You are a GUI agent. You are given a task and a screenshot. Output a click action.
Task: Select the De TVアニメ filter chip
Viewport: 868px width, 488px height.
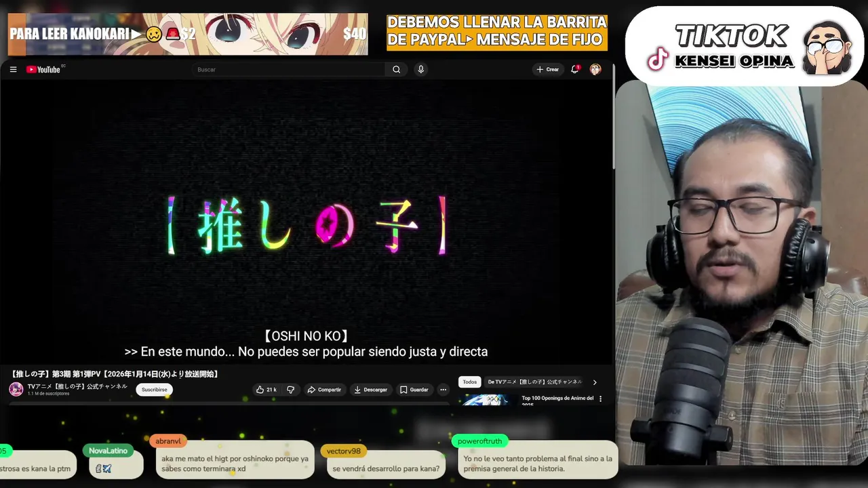pyautogui.click(x=535, y=382)
